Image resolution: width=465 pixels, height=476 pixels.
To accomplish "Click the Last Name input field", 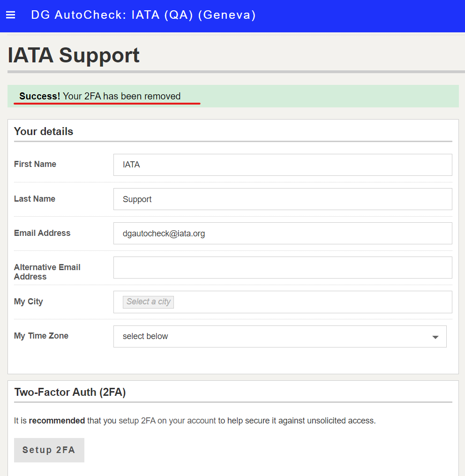I will (283, 199).
